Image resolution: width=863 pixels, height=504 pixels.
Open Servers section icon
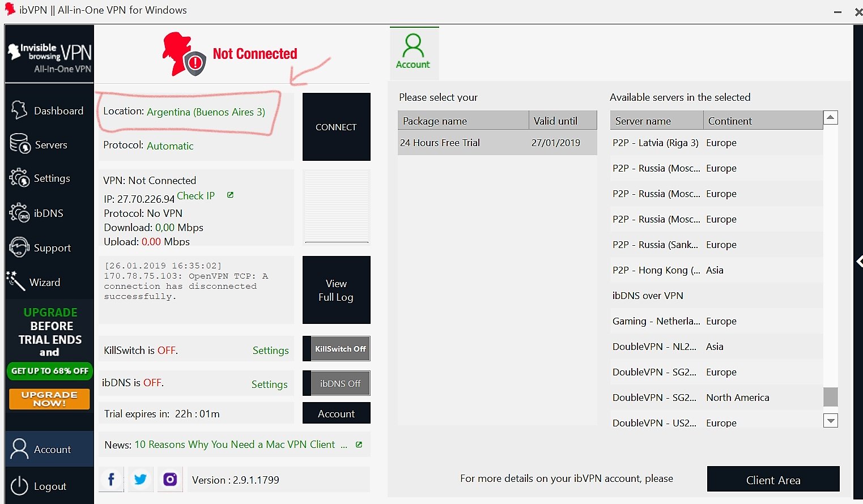(x=20, y=144)
